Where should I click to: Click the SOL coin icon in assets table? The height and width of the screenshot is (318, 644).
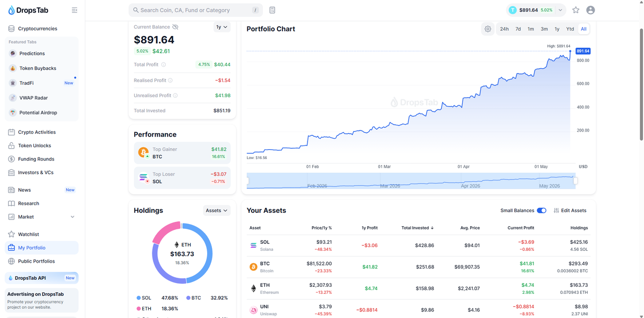(x=253, y=245)
